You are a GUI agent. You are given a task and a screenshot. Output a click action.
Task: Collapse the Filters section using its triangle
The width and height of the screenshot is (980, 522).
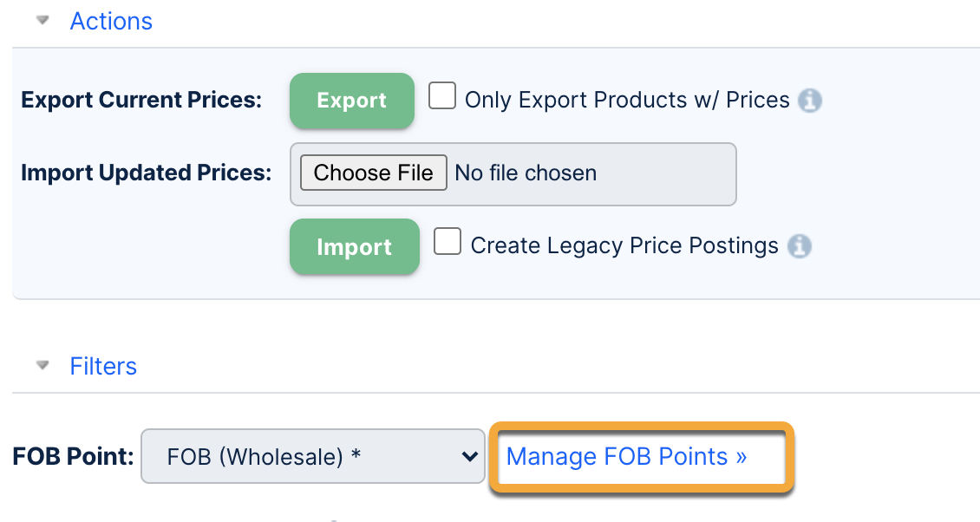[43, 366]
